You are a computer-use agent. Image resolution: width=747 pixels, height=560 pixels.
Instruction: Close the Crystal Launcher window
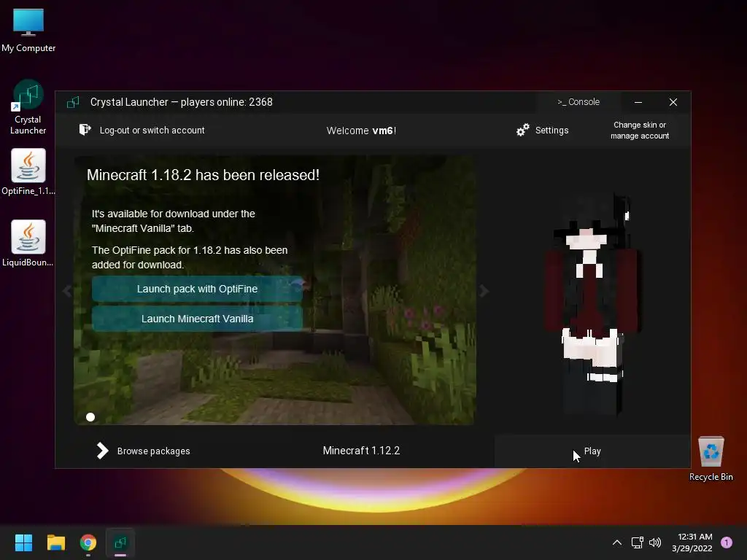point(673,102)
